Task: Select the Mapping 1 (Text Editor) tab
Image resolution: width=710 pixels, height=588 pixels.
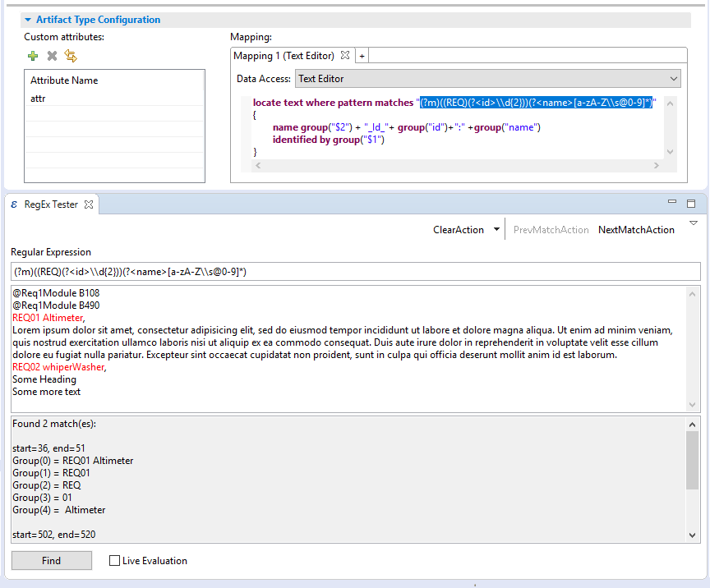Action: coord(284,56)
